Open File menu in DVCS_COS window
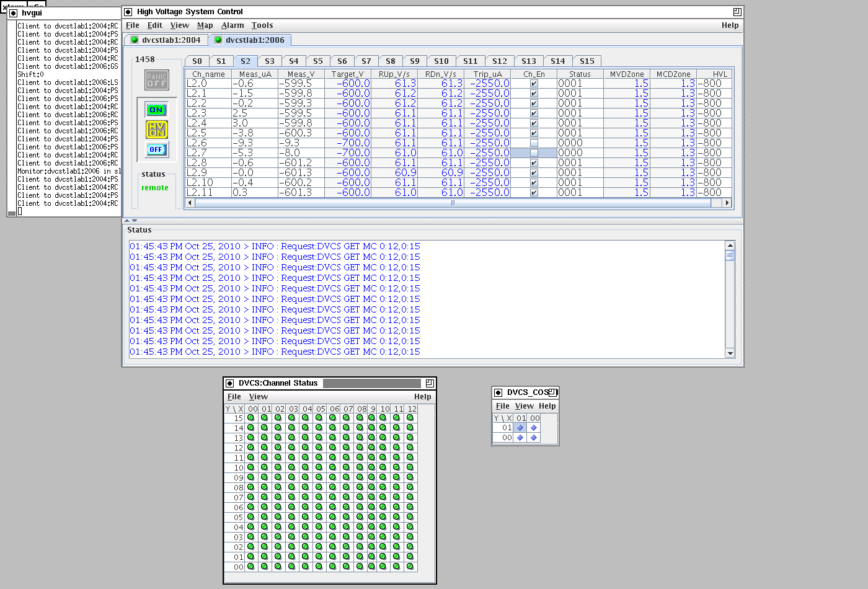 click(x=503, y=406)
